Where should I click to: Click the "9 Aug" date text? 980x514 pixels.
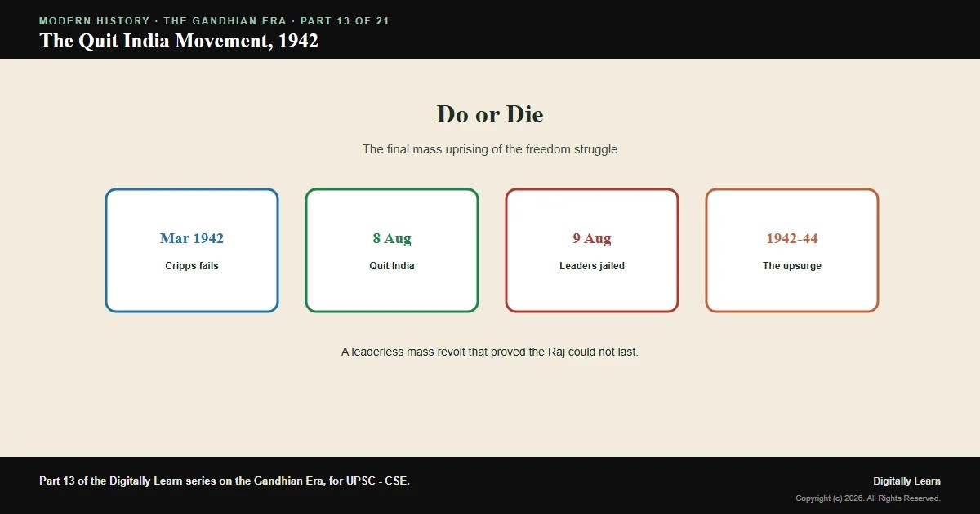(592, 238)
